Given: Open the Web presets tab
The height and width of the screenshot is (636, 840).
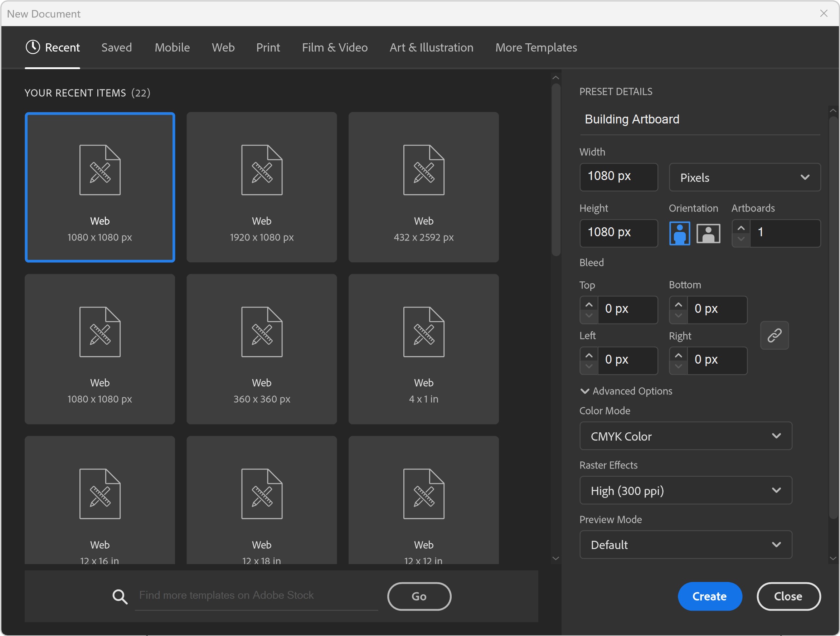Looking at the screenshot, I should click(223, 48).
